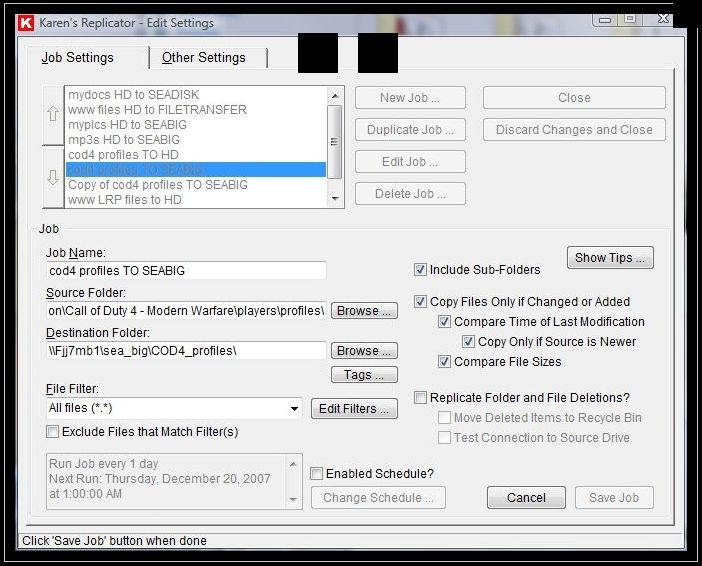Open Show Tips
The height and width of the screenshot is (566, 702).
(x=610, y=258)
